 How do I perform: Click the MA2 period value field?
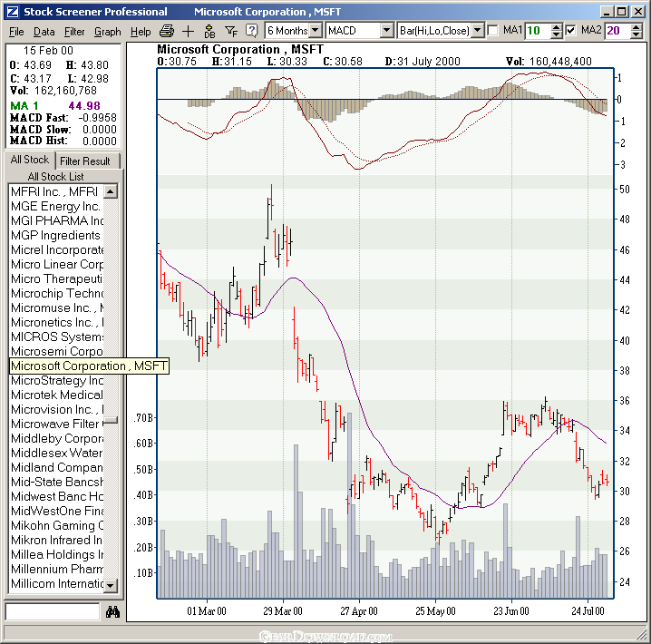(x=617, y=31)
